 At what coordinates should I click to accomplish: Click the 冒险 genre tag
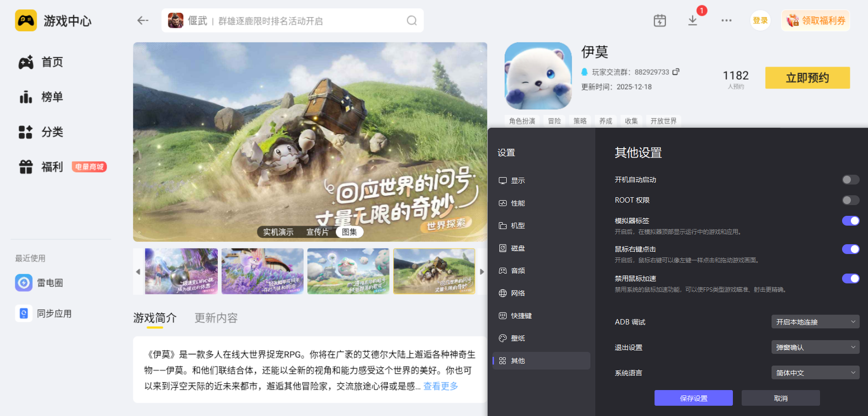[x=554, y=121]
